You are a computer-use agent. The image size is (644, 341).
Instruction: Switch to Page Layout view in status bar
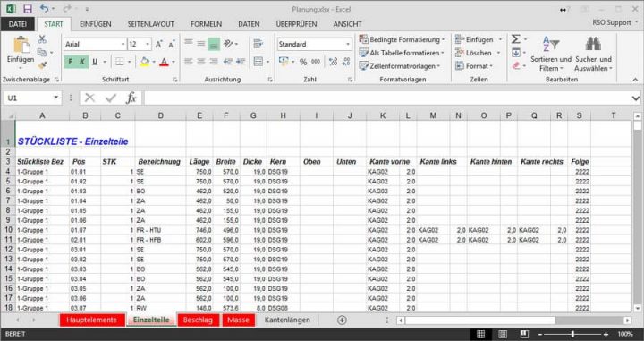(x=503, y=334)
